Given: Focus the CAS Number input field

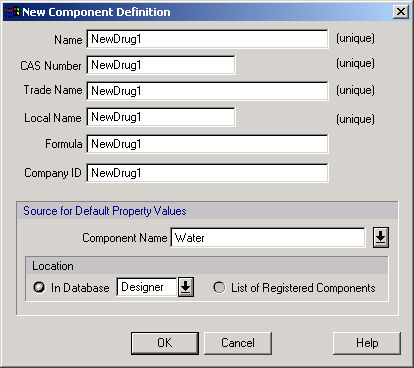Looking at the screenshot, I should [161, 65].
